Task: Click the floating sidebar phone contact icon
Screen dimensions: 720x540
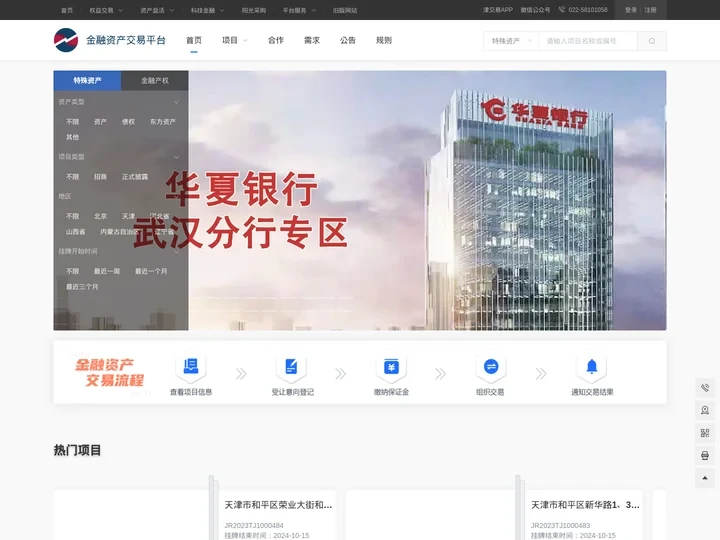Action: 705,388
